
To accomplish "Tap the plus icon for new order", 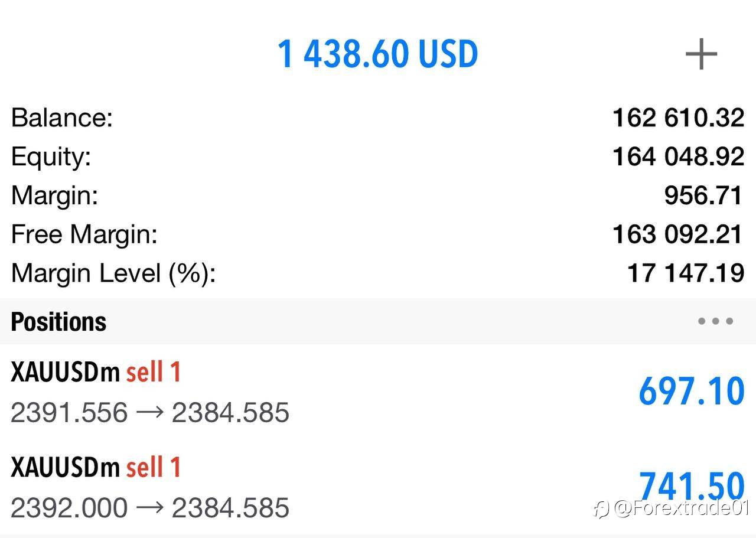I will click(x=701, y=55).
